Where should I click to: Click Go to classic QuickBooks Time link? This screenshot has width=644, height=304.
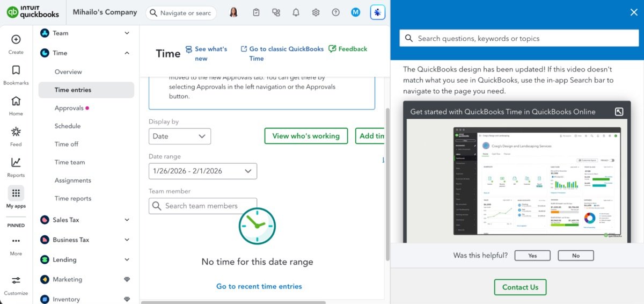click(282, 54)
